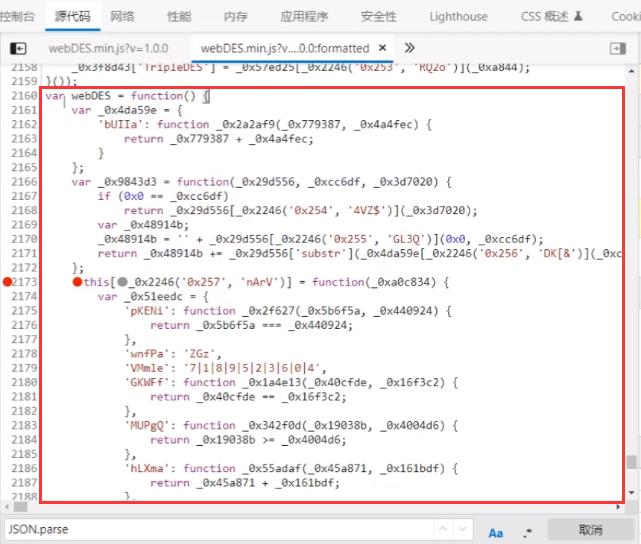The width and height of the screenshot is (641, 544).
Task: Open the 网络 network tab
Action: [122, 16]
